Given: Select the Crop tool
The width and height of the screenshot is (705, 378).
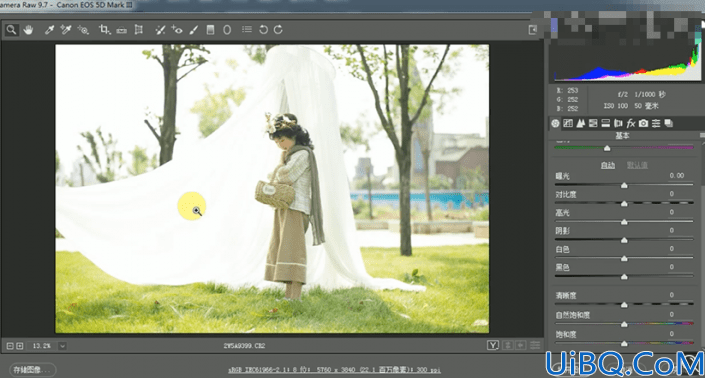Looking at the screenshot, I should coord(104,30).
